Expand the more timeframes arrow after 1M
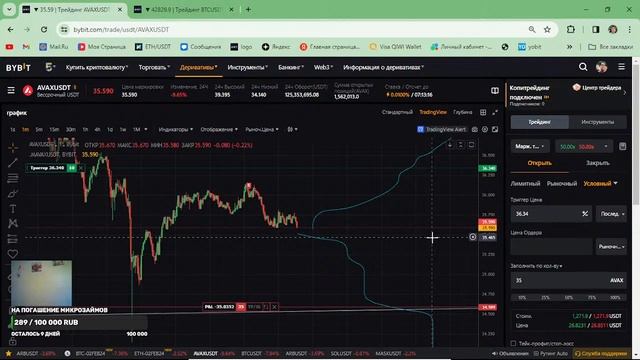Viewport: 640px width, 360px height. 146,129
